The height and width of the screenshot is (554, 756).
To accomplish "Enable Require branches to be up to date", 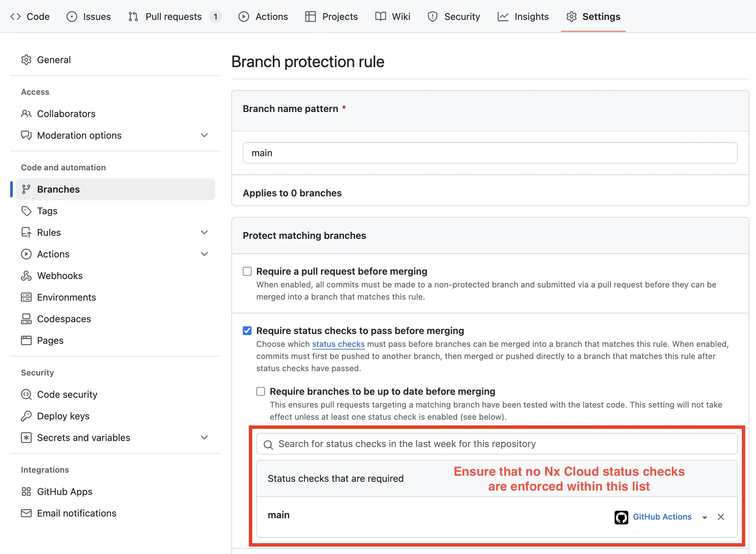I will coord(261,391).
